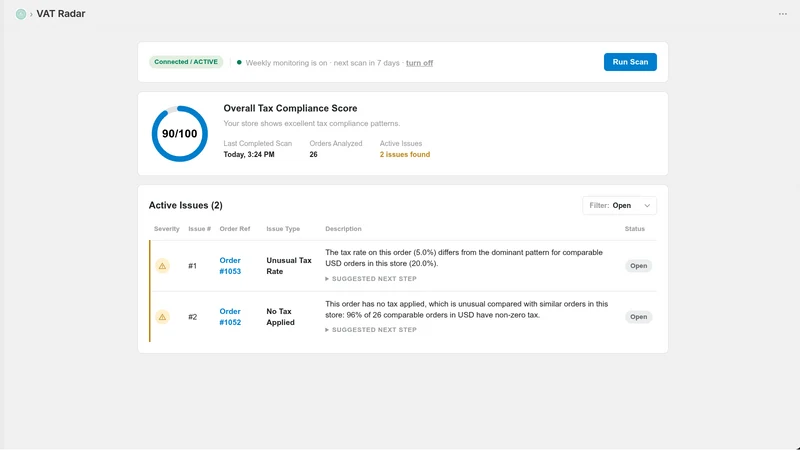Open the Filter: Open dropdown
The width and height of the screenshot is (800, 450).
[619, 205]
